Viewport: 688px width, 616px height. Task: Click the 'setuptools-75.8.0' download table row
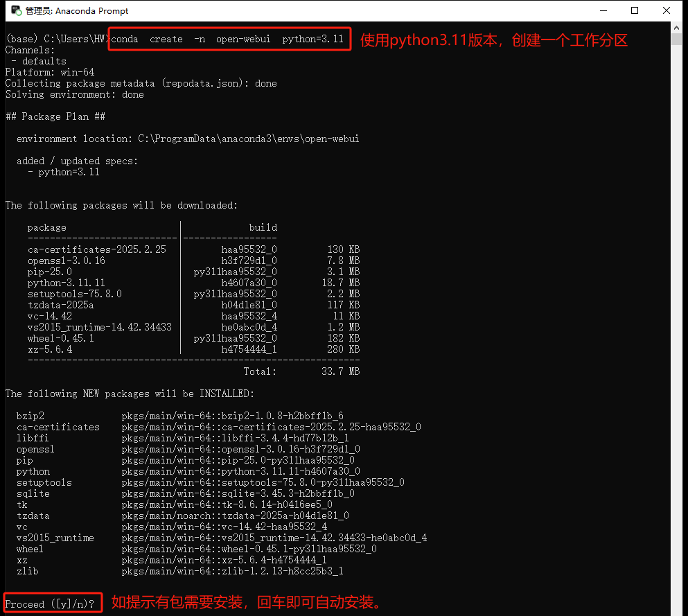[193, 294]
